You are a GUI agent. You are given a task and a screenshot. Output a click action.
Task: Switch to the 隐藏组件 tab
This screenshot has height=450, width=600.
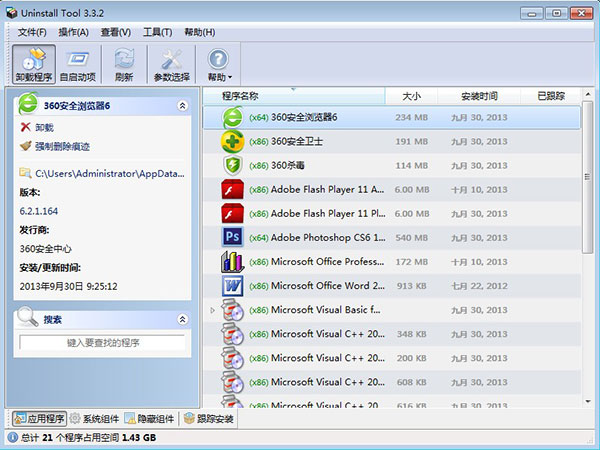pos(150,419)
